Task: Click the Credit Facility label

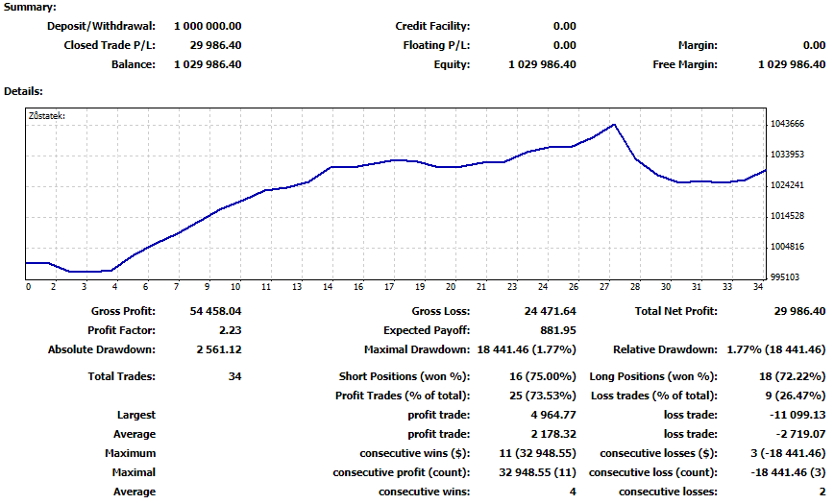Action: [432, 26]
